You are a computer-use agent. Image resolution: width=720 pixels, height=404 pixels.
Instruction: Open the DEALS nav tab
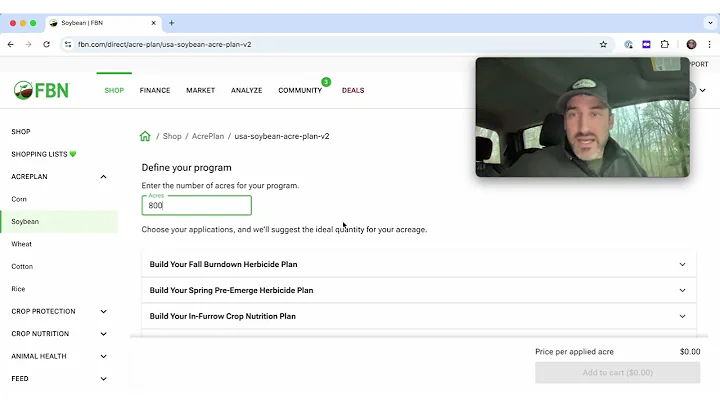353,90
